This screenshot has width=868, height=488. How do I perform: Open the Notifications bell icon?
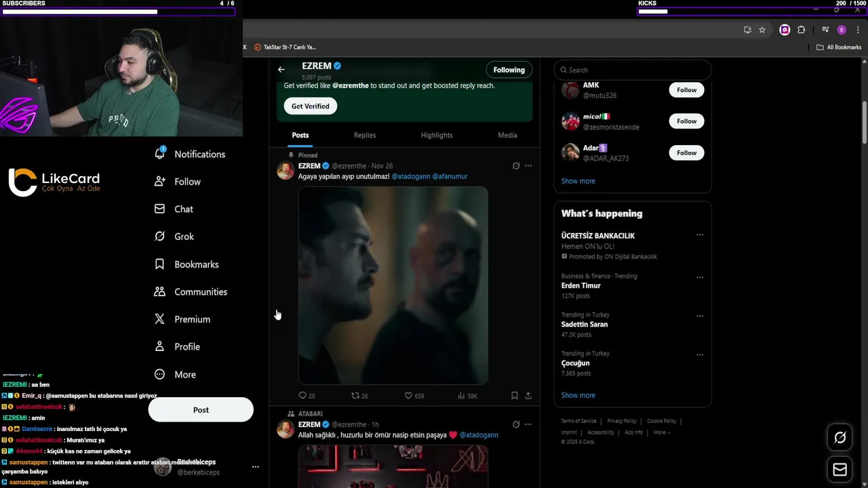coord(160,154)
